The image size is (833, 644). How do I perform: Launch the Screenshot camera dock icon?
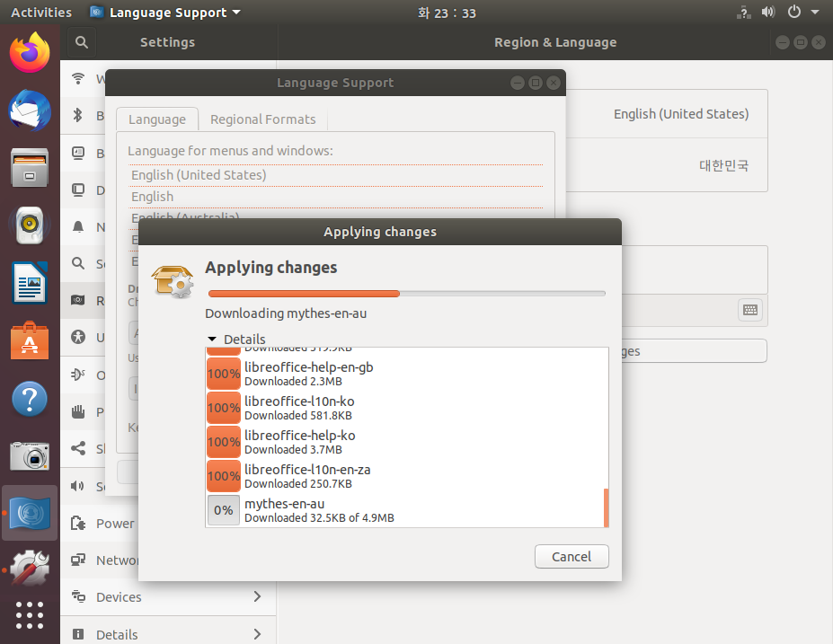pyautogui.click(x=30, y=455)
